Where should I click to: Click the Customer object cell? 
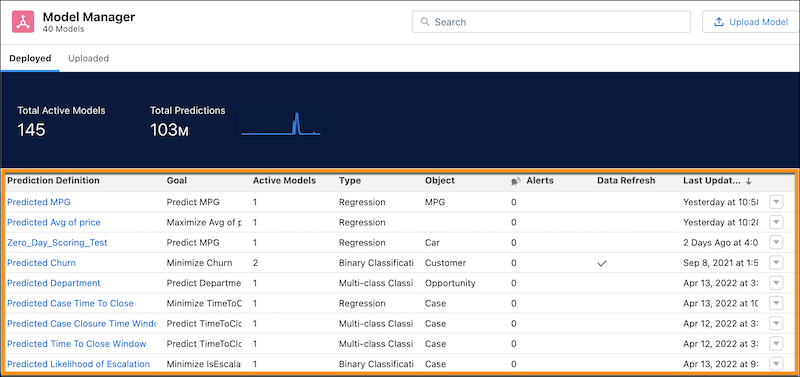(445, 263)
